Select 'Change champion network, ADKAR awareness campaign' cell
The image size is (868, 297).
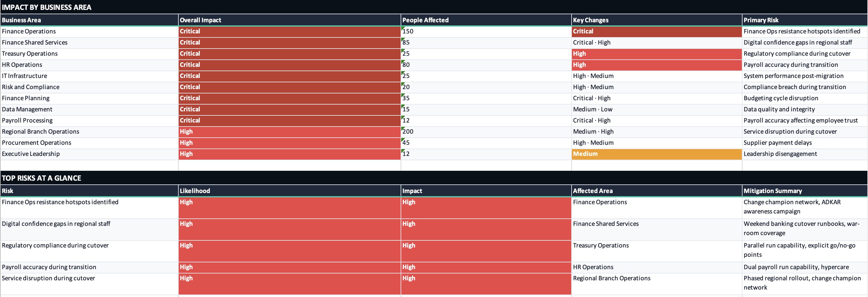pos(805,208)
